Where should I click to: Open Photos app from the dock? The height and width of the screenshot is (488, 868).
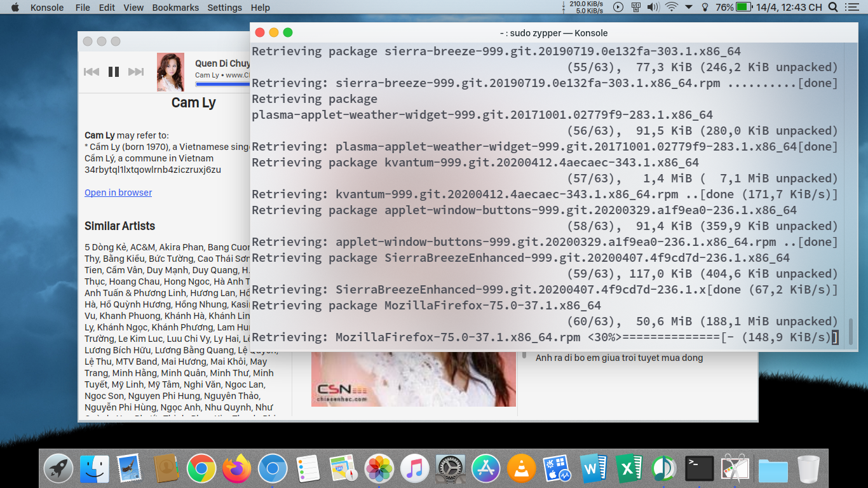click(x=380, y=469)
